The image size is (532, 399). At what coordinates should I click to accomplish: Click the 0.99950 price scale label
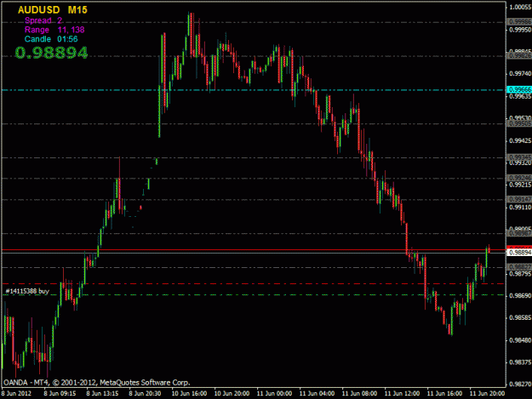pos(520,30)
